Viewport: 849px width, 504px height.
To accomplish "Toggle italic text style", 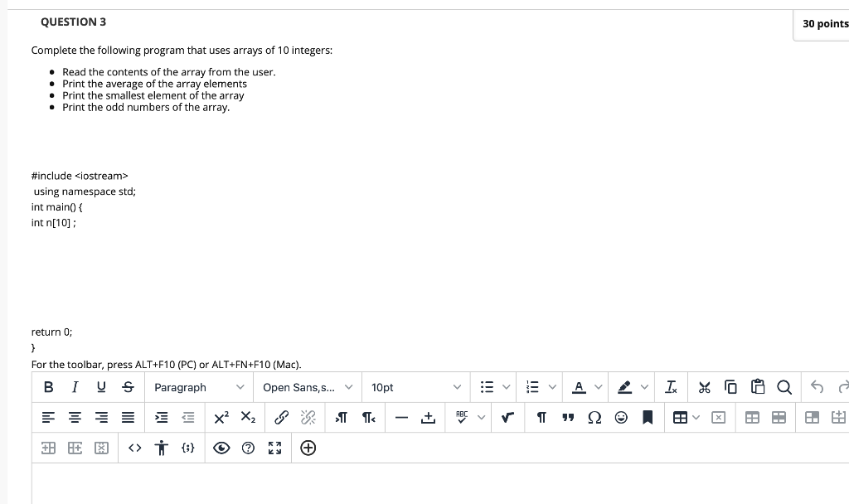I will point(75,387).
